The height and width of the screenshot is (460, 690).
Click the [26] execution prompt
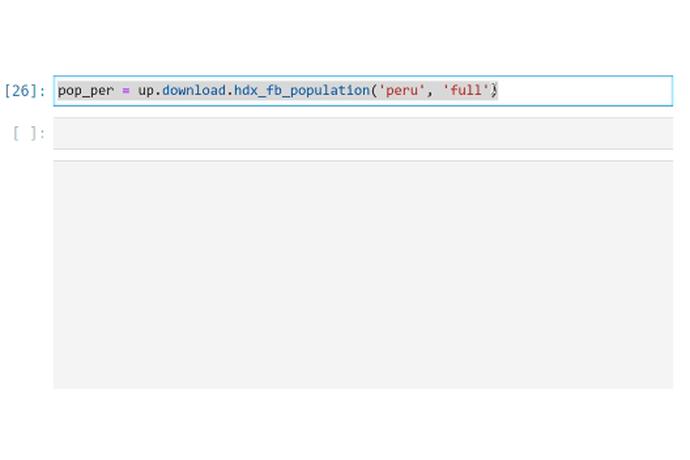tap(25, 91)
